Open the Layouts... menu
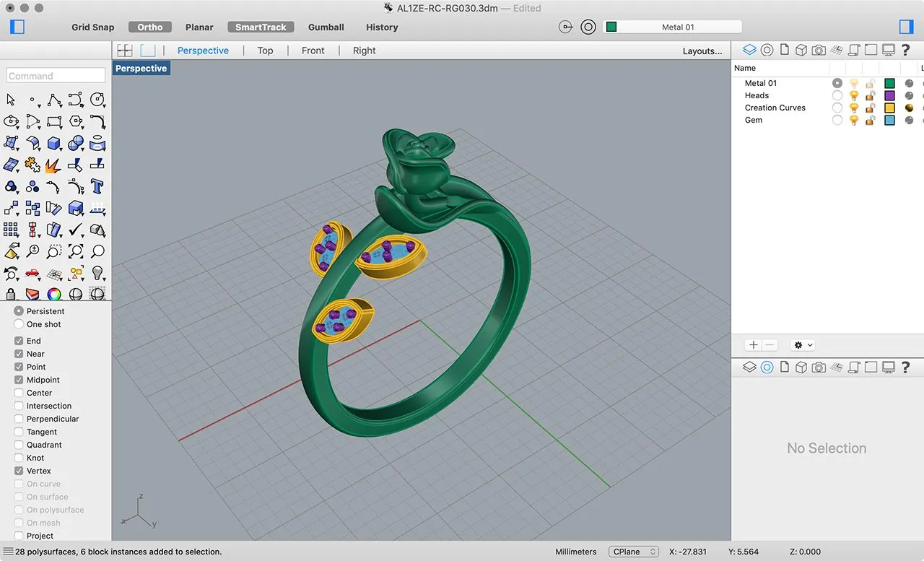This screenshot has height=561, width=924. point(702,51)
